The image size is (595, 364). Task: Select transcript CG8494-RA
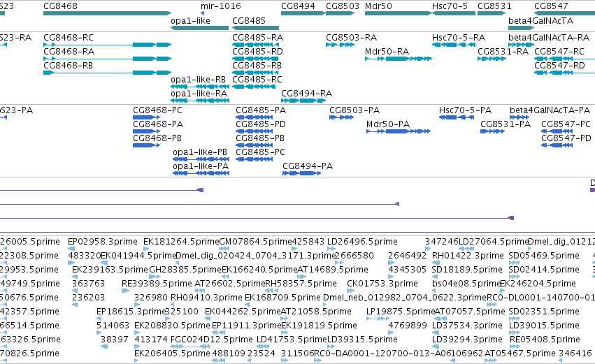click(307, 94)
